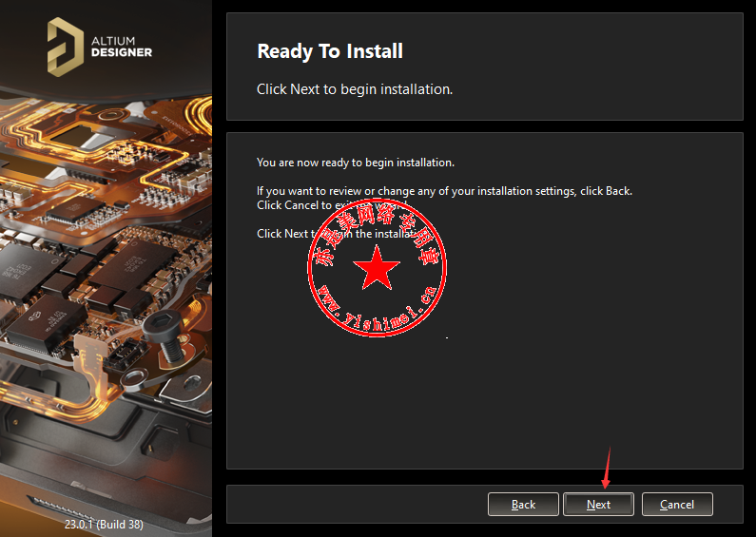Click 'You are now ready to begin installation' text
Screen dimensions: 756x537
click(356, 163)
